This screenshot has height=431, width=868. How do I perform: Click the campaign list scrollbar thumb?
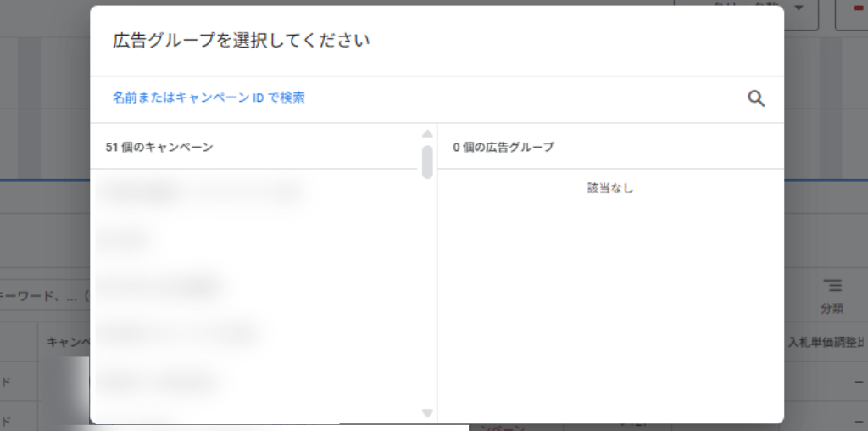click(x=427, y=162)
